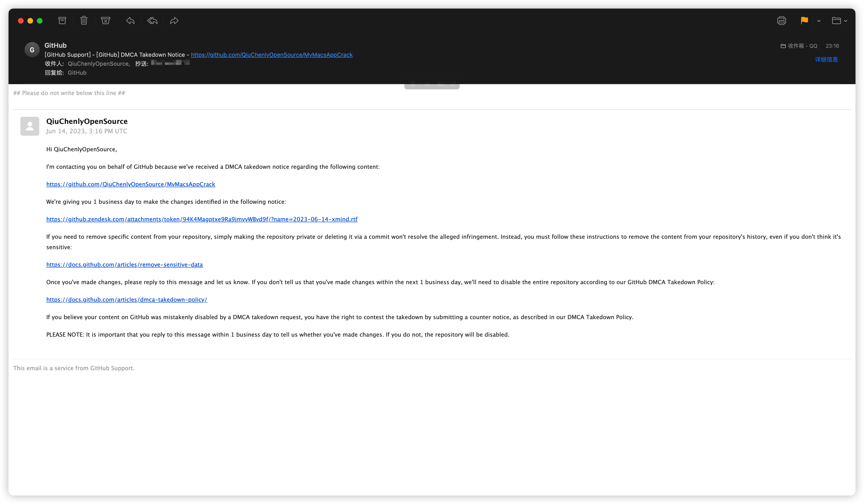Open the zendesk xmind.rtf attachment link
Viewport: 864px width, 504px height.
tap(202, 219)
